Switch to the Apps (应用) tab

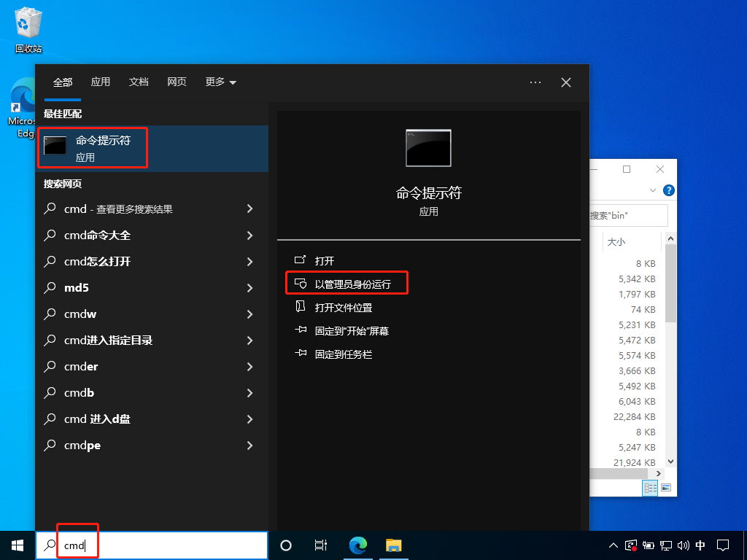pos(101,82)
